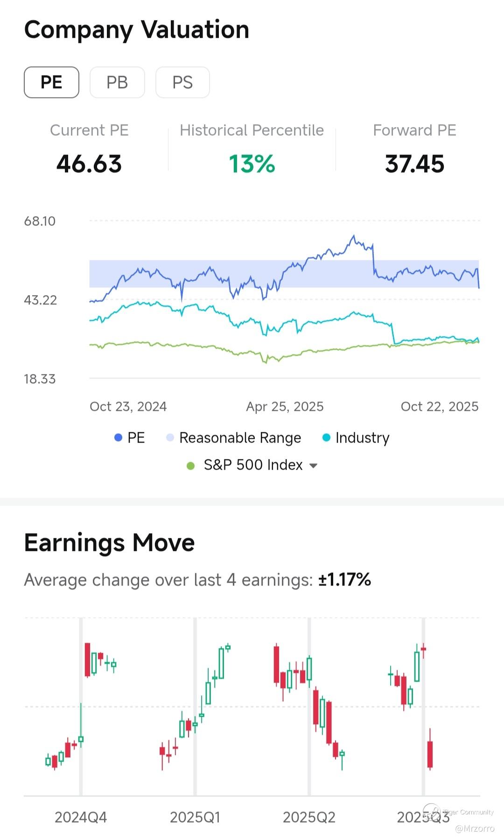Toggle the PE legend series dot

[118, 438]
